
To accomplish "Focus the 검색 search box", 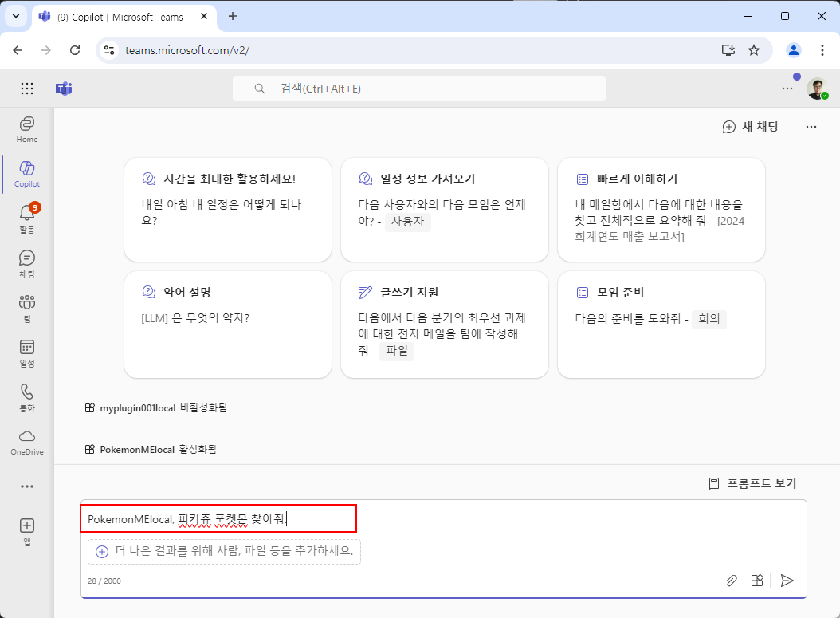I will (x=419, y=89).
